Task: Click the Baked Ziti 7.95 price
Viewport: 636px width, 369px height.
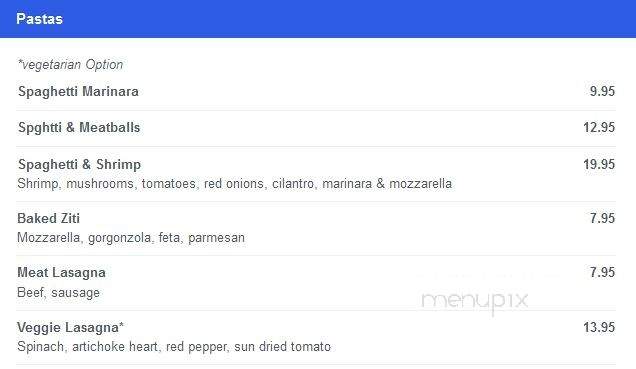Action: 602,218
